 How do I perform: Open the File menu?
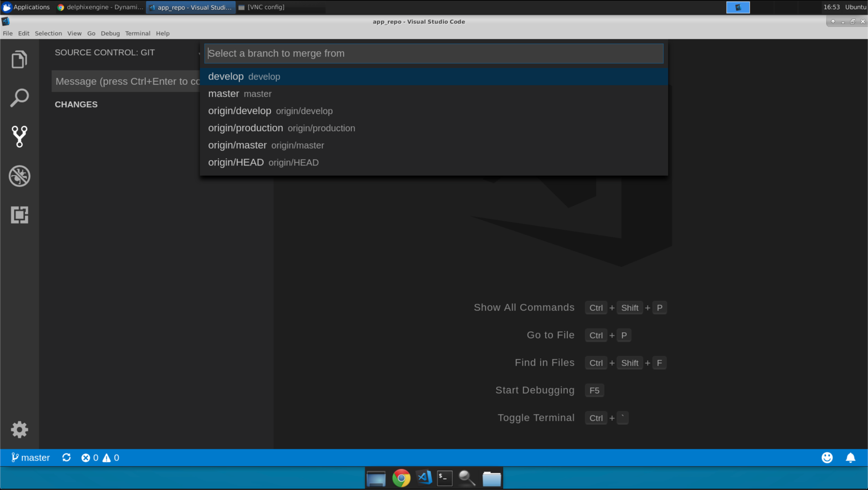click(8, 33)
